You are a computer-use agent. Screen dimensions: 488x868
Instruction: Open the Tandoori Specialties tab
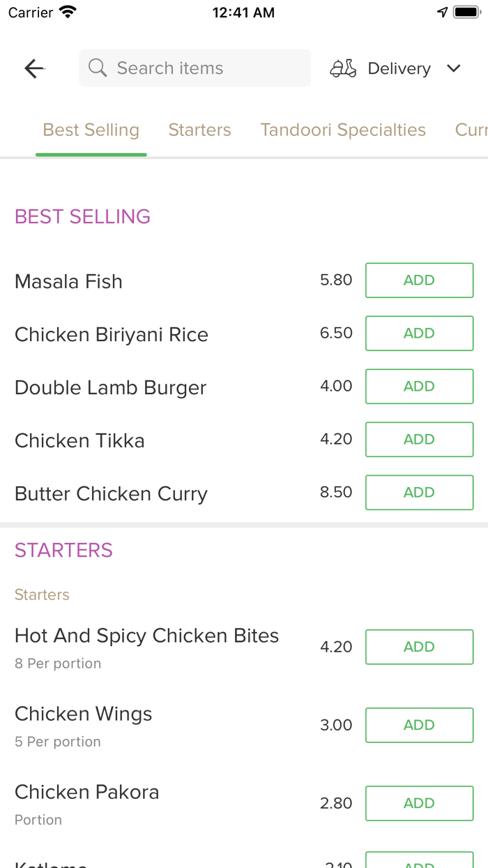(343, 130)
